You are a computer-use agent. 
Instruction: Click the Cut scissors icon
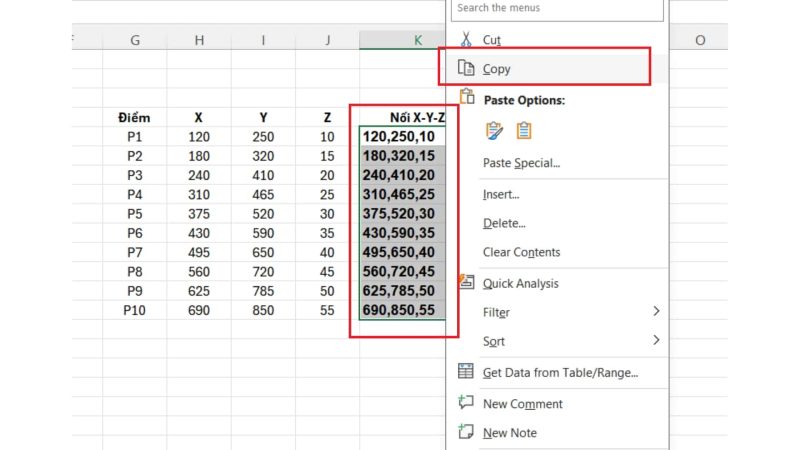tap(466, 39)
